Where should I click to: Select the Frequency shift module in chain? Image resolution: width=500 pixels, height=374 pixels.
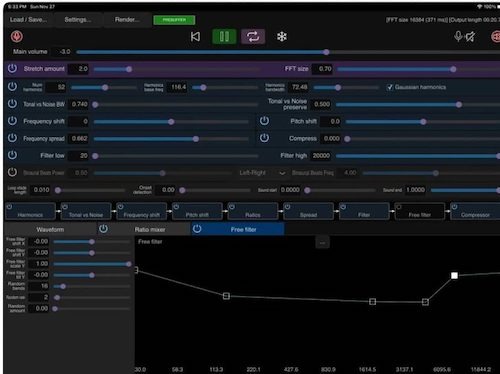tap(142, 211)
